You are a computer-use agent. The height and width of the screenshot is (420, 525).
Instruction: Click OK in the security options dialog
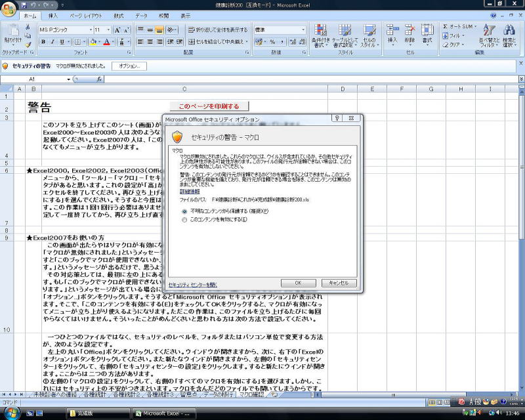[298, 283]
